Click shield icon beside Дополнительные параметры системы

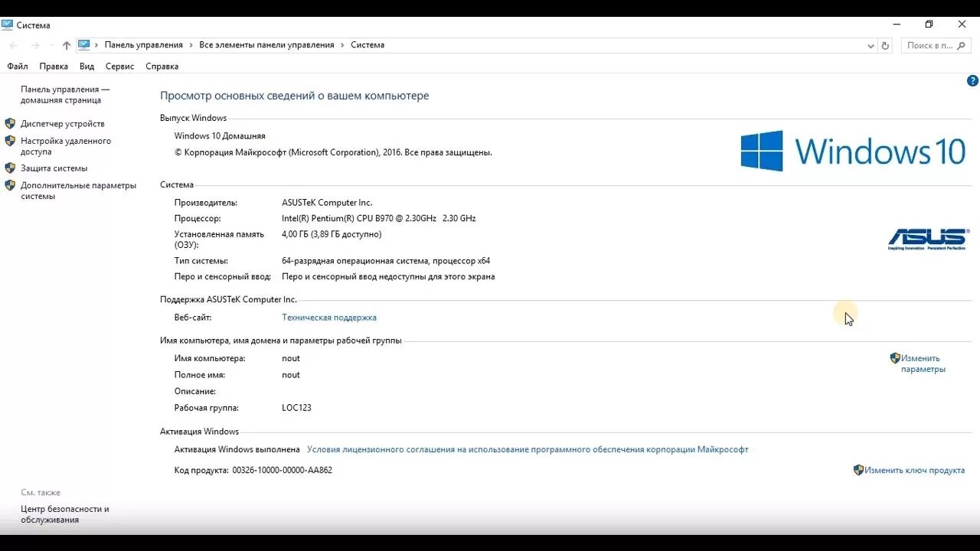tap(10, 185)
